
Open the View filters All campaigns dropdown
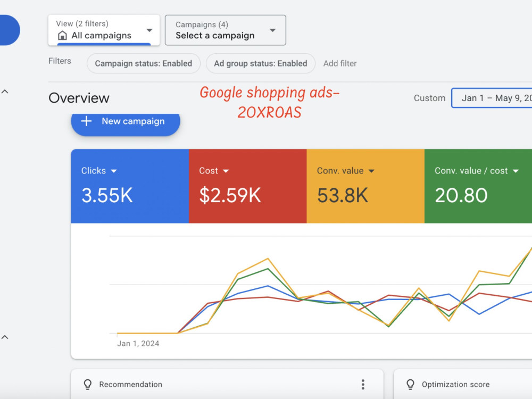click(x=104, y=30)
